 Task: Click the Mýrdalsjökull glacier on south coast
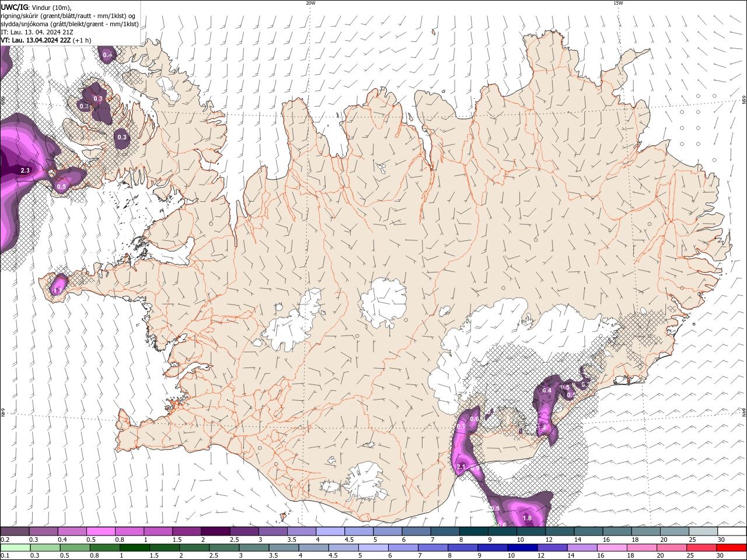coord(366,482)
